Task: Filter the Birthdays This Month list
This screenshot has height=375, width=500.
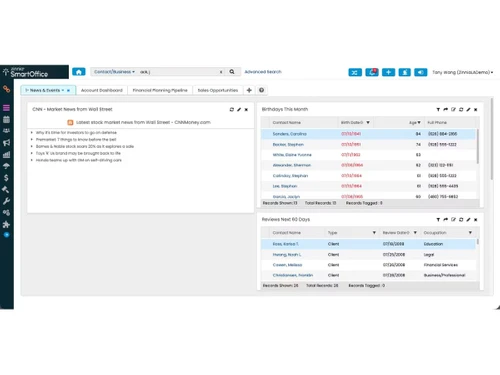Action: click(x=438, y=109)
